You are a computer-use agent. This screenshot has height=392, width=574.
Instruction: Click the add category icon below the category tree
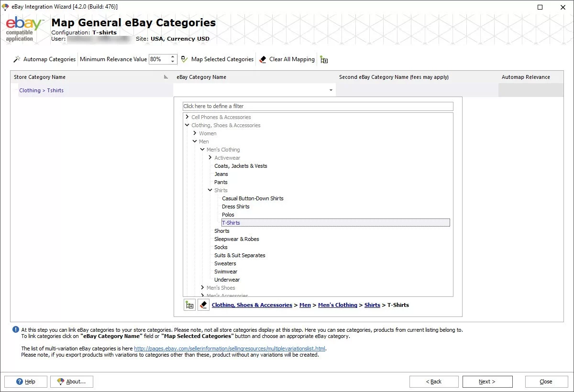pyautogui.click(x=189, y=305)
